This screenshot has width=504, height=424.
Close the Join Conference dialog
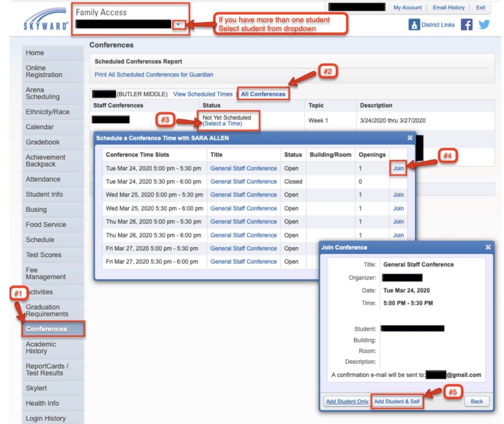488,247
